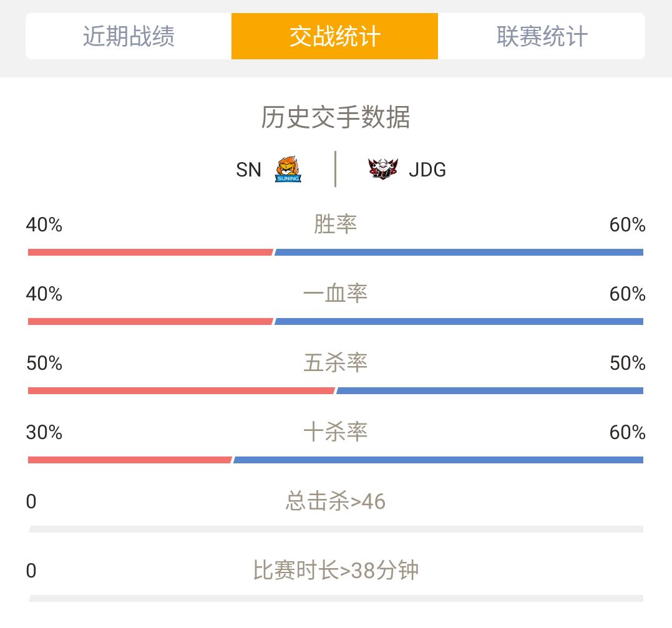
Task: Switch to the 联赛统计 tab
Action: (x=542, y=36)
